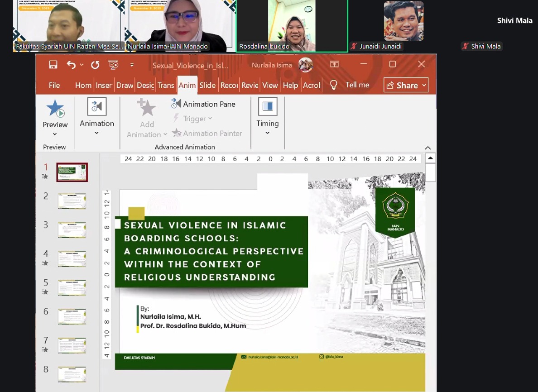Image resolution: width=538 pixels, height=392 pixels.
Task: Switch to the View tab
Action: coord(270,85)
